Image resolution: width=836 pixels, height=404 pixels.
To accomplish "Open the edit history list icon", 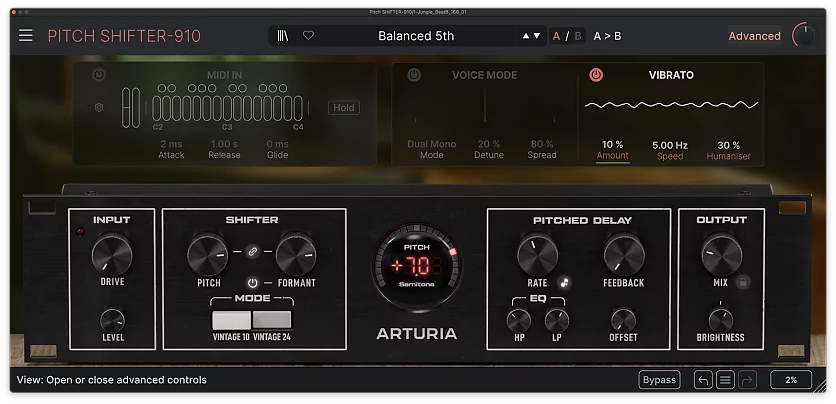I will click(x=725, y=380).
